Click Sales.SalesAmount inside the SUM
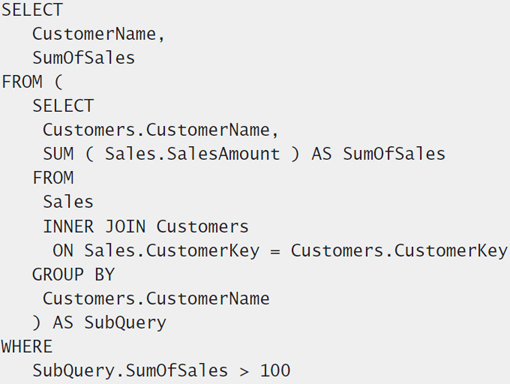The width and height of the screenshot is (510, 384). pyautogui.click(x=192, y=154)
